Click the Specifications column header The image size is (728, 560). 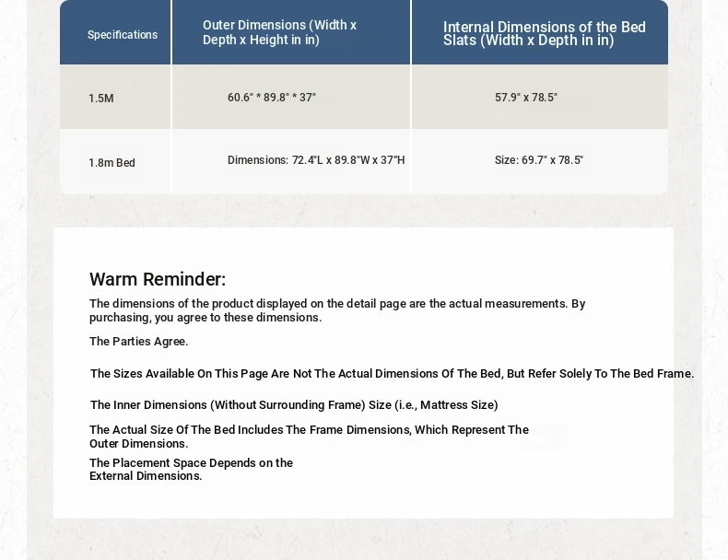123,35
